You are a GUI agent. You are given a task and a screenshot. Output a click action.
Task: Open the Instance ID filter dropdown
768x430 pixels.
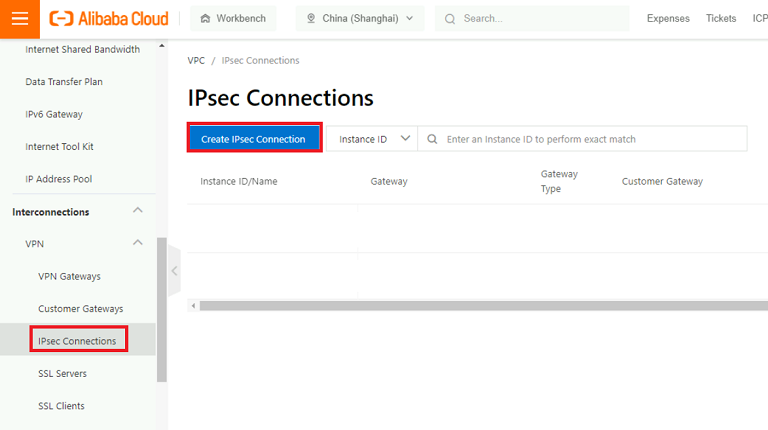374,139
